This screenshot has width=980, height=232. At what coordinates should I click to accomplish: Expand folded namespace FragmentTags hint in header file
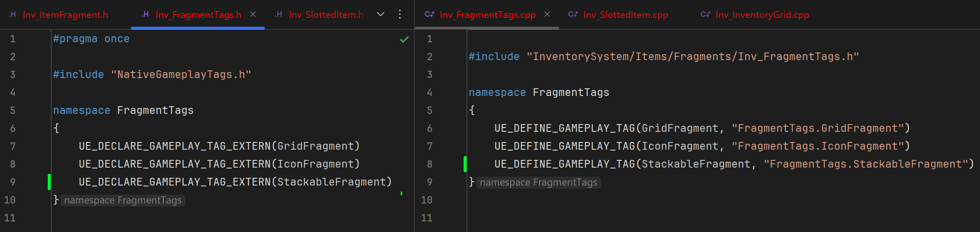point(123,200)
